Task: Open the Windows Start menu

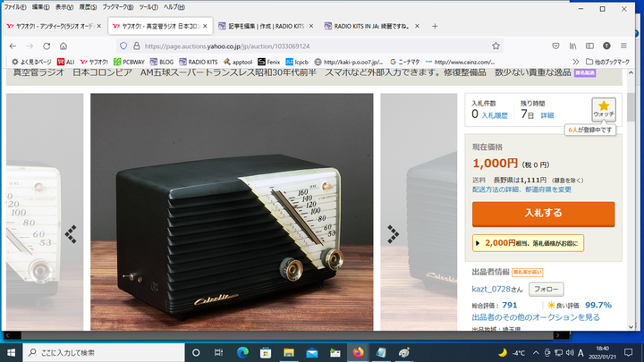Action: pos(10,351)
